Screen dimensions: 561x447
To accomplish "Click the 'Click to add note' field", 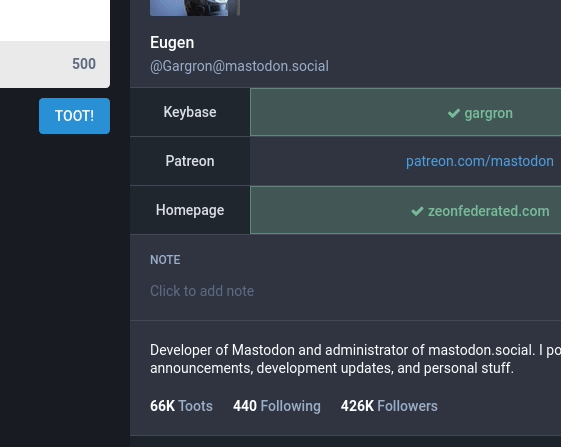I will tap(202, 291).
